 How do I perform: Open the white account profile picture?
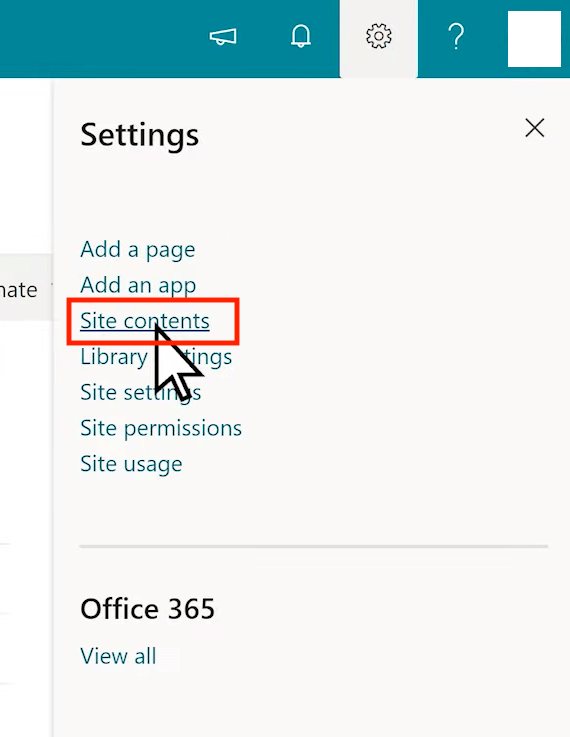534,39
